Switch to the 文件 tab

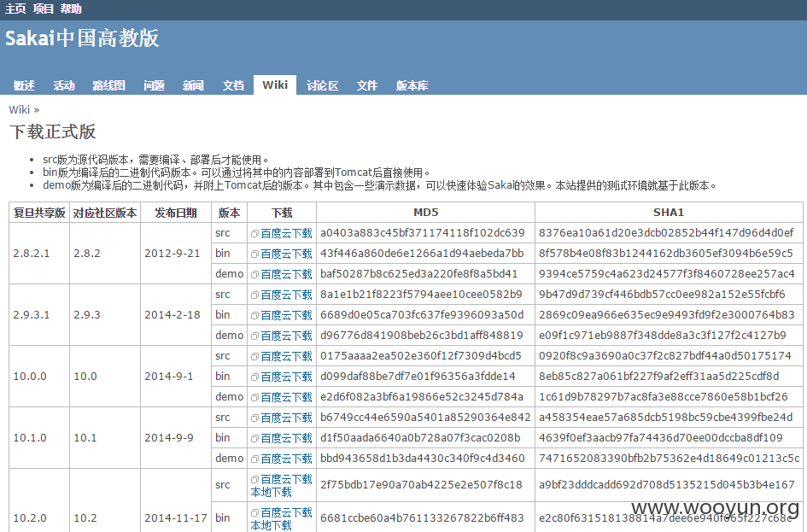[x=367, y=85]
